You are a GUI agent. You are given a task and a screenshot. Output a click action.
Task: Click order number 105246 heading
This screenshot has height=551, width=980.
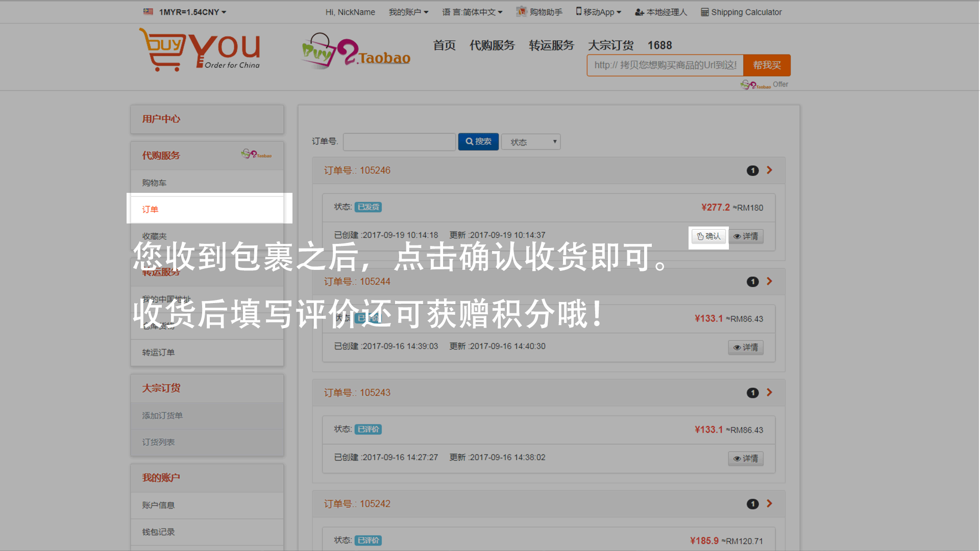[x=357, y=171]
